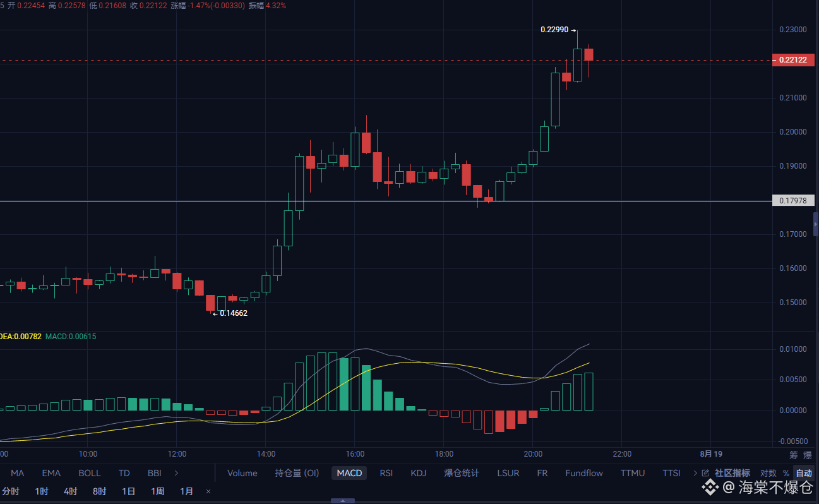This screenshot has width=819, height=504.
Task: Turn on the BOLL indicator
Action: coord(90,473)
